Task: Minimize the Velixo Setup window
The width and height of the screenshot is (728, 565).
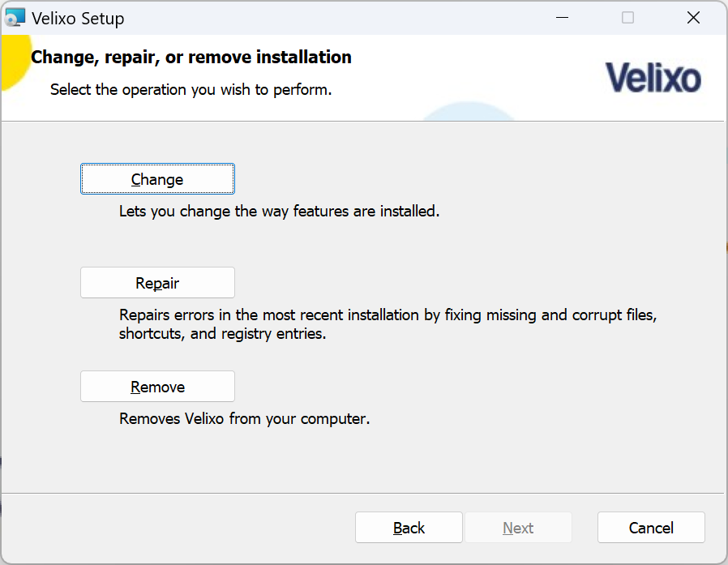Action: click(x=563, y=18)
